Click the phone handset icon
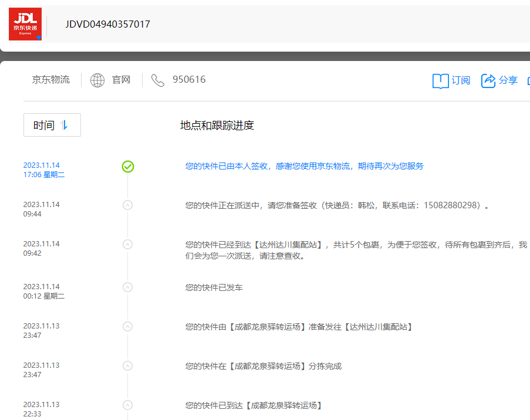This screenshot has width=530, height=420. (x=157, y=80)
